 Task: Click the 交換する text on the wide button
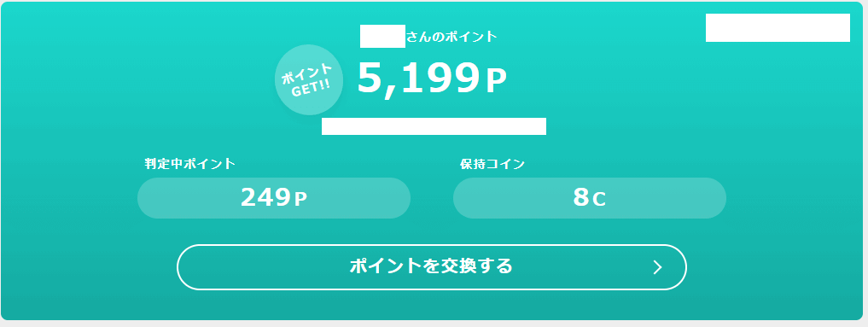click(476, 266)
